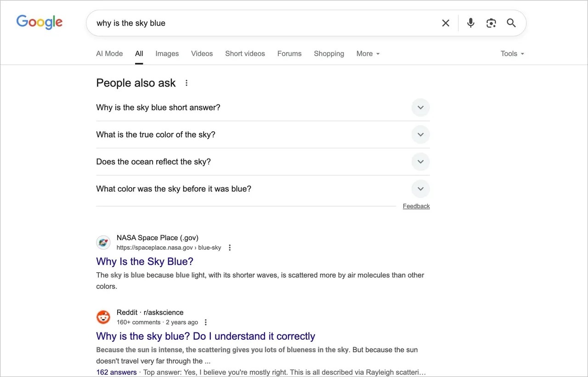
Task: Submit search with the magnifying glass icon
Action: pos(511,23)
